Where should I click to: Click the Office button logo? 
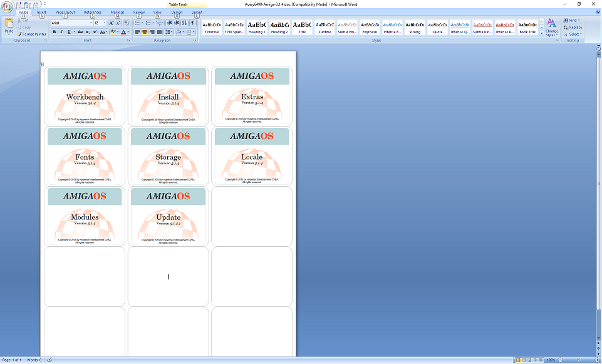click(x=8, y=7)
